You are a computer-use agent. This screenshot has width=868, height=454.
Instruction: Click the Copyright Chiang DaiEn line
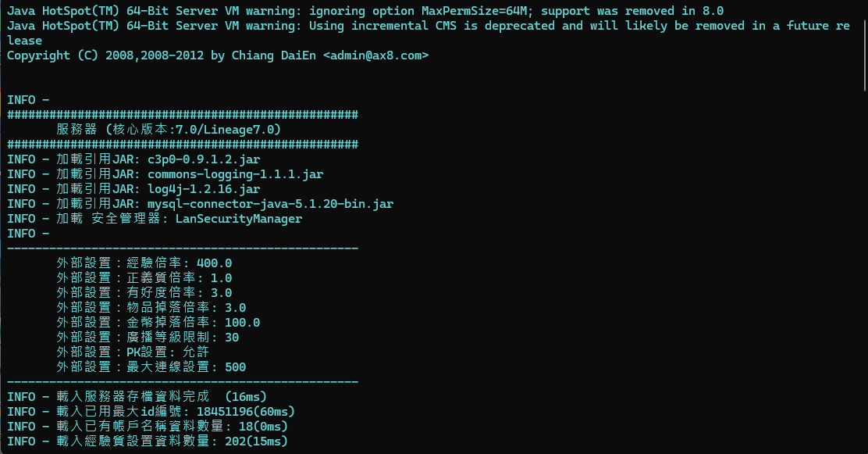click(x=218, y=55)
